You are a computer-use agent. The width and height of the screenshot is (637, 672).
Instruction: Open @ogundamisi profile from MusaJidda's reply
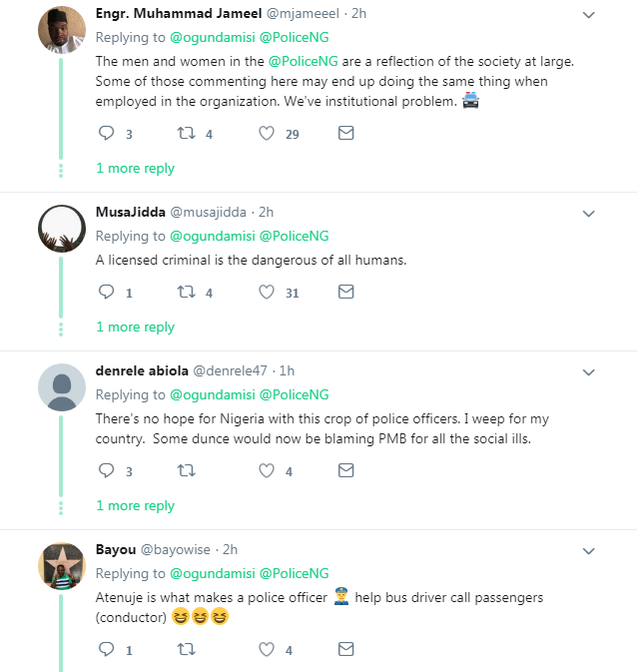coord(211,237)
